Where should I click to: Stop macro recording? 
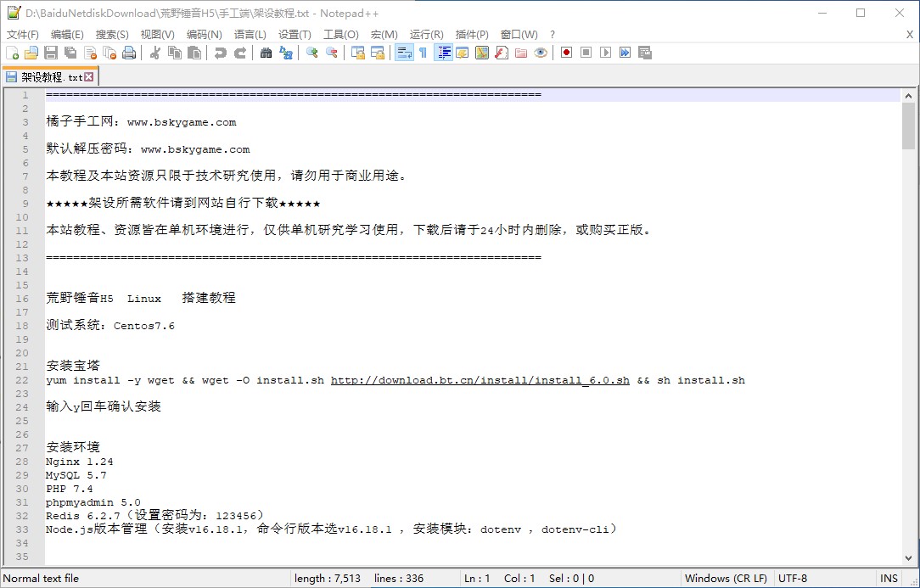coord(586,53)
